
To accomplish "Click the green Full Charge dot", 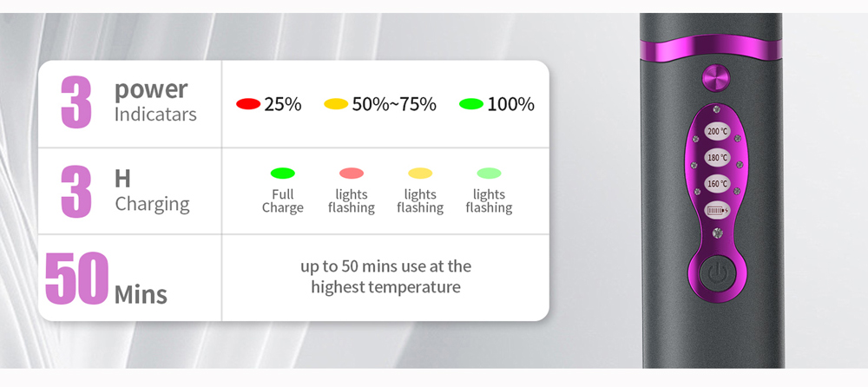I will (283, 174).
